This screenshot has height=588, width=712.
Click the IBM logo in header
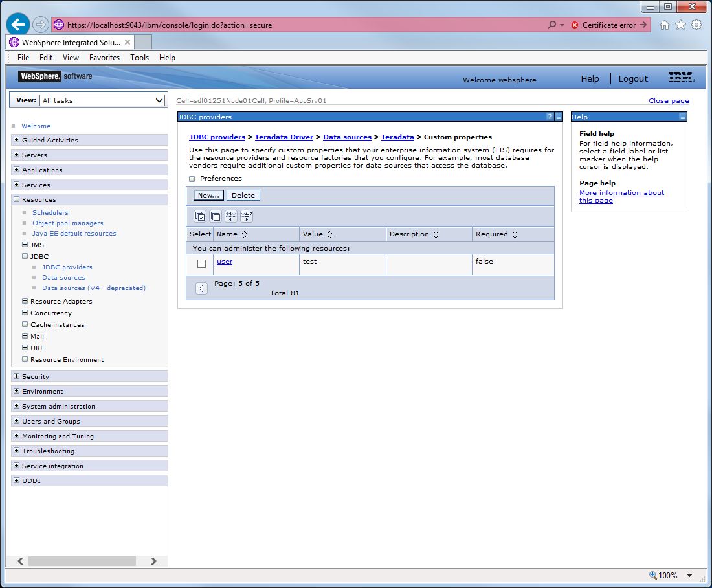[682, 77]
